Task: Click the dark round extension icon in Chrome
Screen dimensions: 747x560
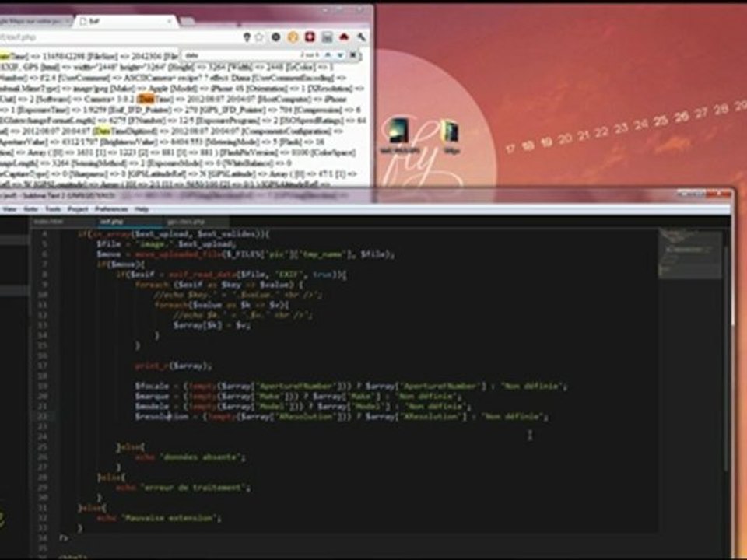Action: click(275, 37)
